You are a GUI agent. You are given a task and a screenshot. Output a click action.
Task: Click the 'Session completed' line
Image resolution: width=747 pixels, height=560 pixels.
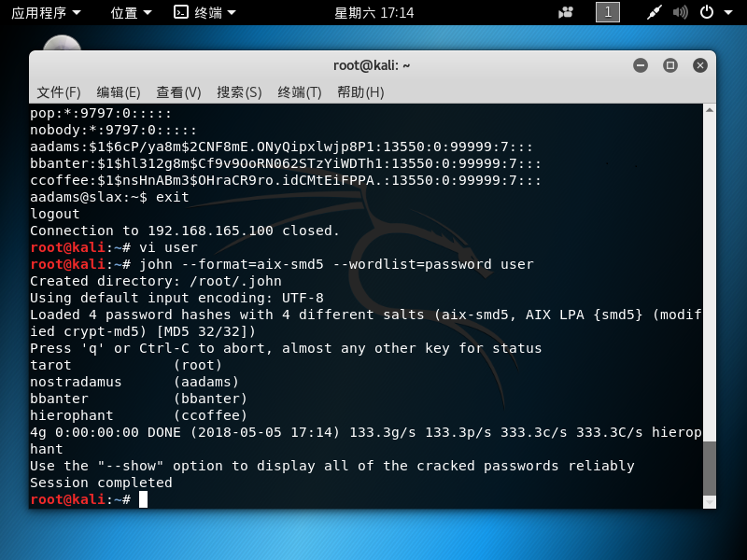tap(101, 483)
